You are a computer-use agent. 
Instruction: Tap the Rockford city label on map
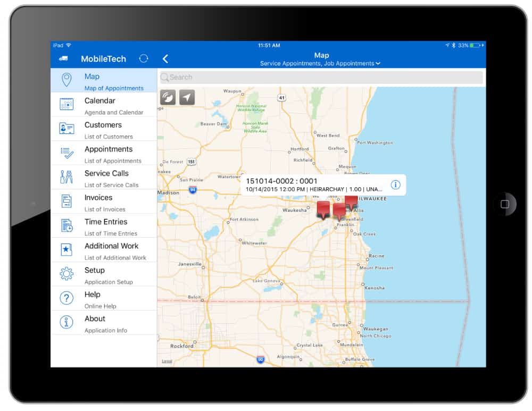[182, 346]
